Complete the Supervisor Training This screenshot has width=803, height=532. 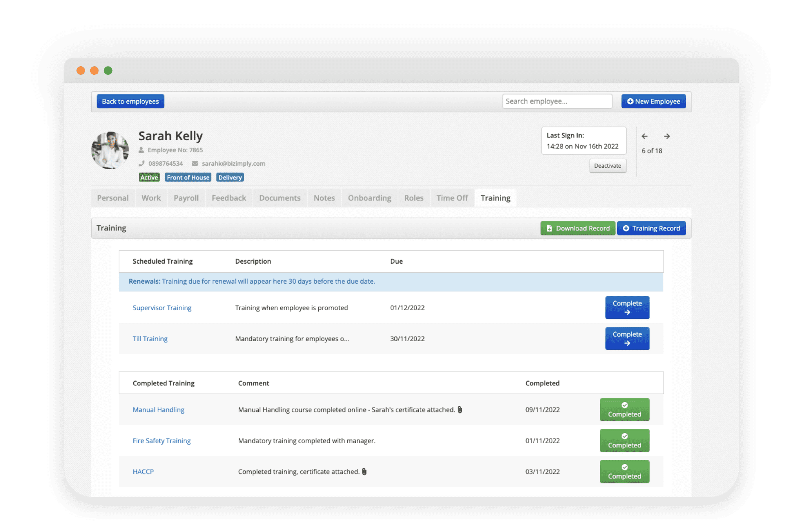point(627,308)
